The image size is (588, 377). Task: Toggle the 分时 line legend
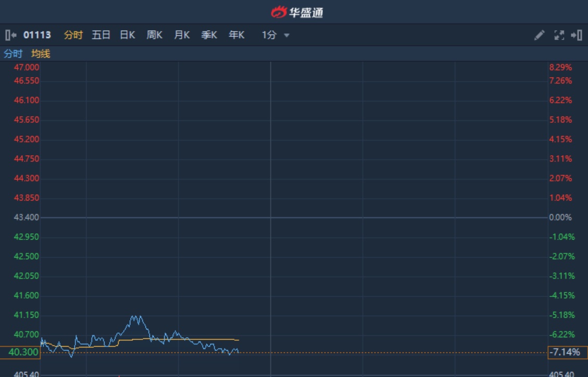tap(13, 54)
